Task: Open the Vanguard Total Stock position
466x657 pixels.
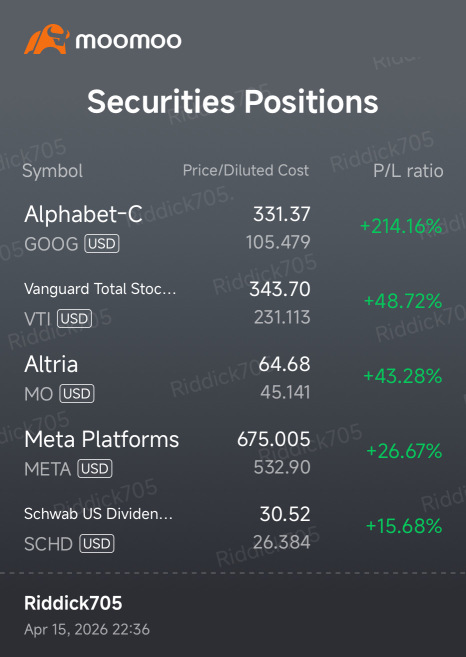Action: 233,303
